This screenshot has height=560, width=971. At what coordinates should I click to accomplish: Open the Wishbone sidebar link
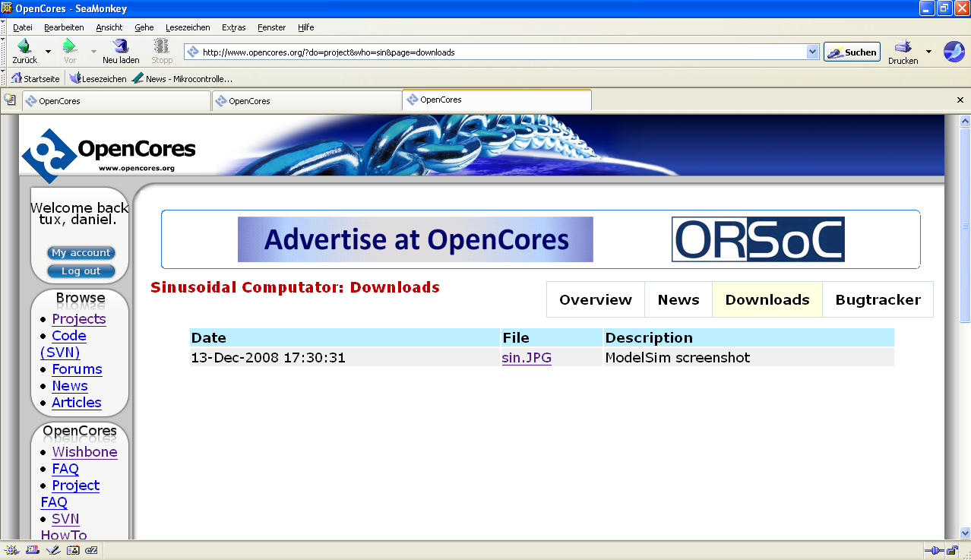coord(84,452)
